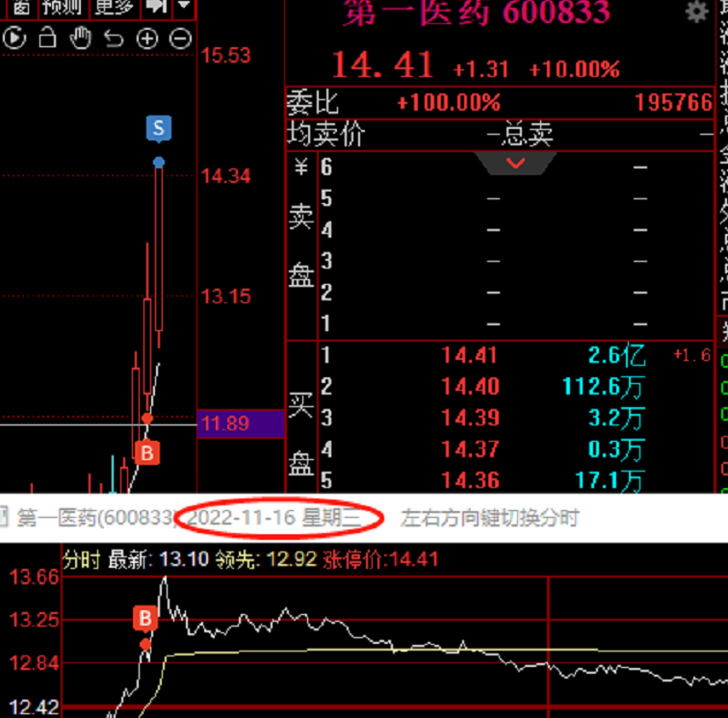This screenshot has width=728, height=718.
Task: Click the 分时 label in intraday header
Action: coord(82,559)
